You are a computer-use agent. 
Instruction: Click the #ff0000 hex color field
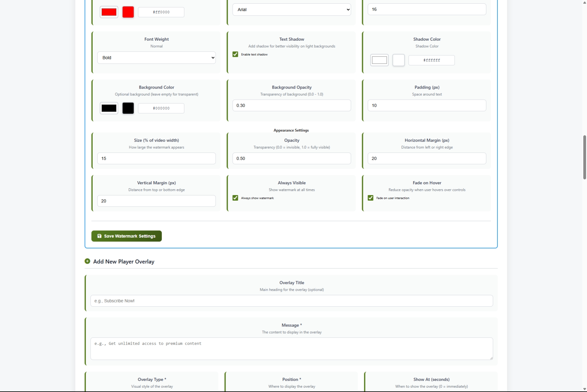(x=161, y=12)
